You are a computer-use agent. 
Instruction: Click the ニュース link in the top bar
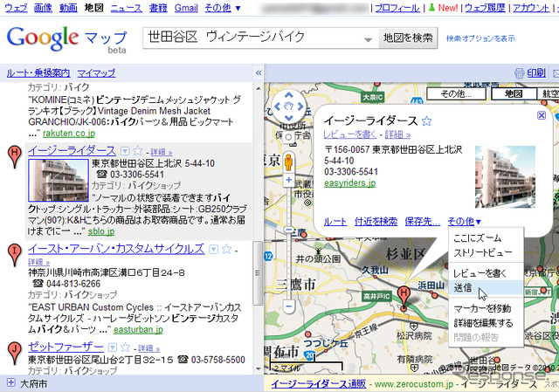[126, 8]
